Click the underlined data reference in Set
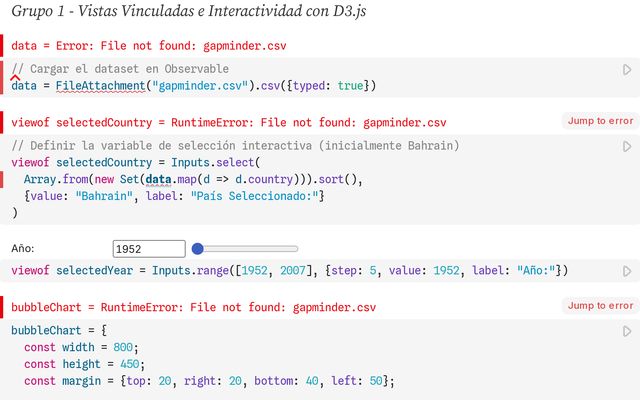 coord(158,180)
